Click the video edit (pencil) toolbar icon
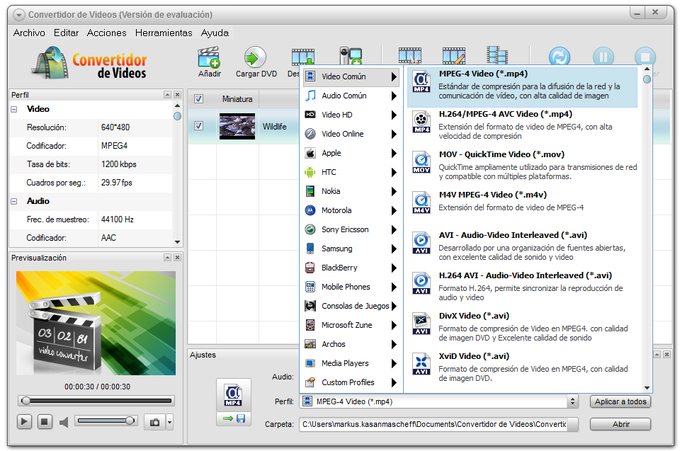 pyautogui.click(x=454, y=56)
